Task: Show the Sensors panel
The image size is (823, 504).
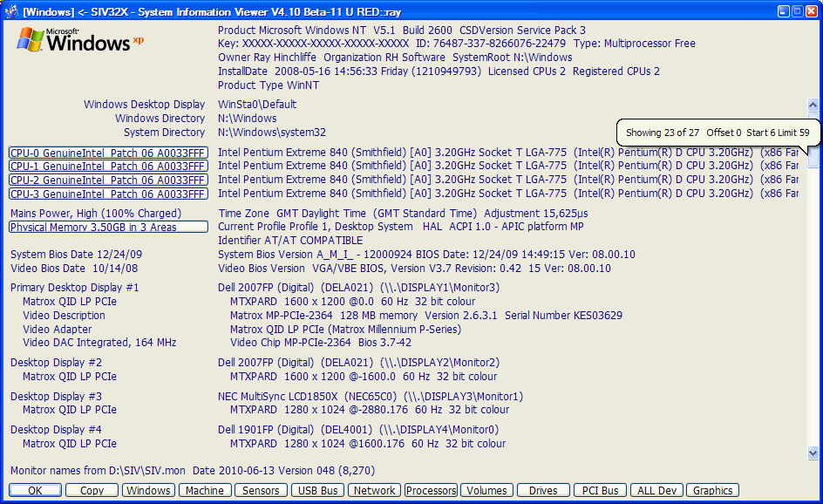Action: (x=261, y=490)
